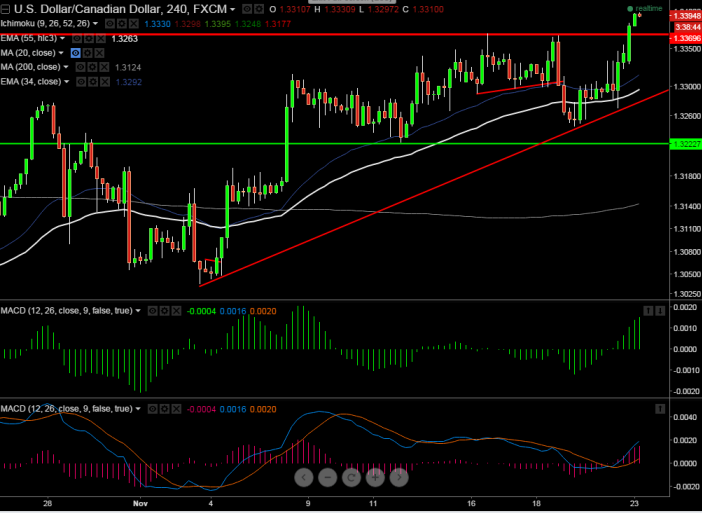Open settings for MA (200, close)
Viewport: 702px width, 513px height.
90,67
